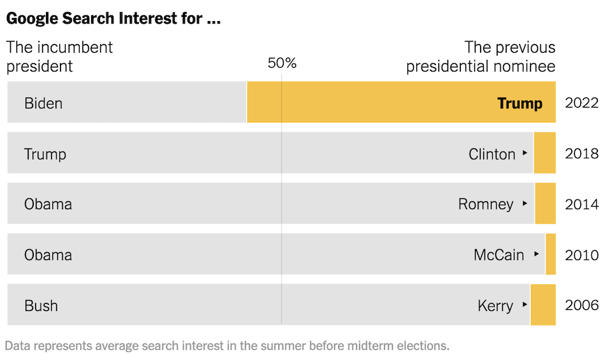
Task: Click the Biden label in the top bar
Action: tap(43, 103)
